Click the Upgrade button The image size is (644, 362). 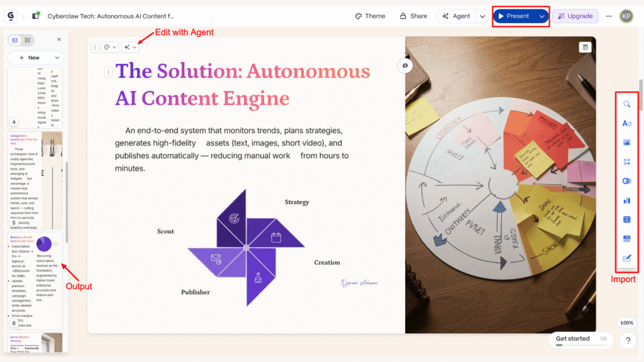click(575, 16)
